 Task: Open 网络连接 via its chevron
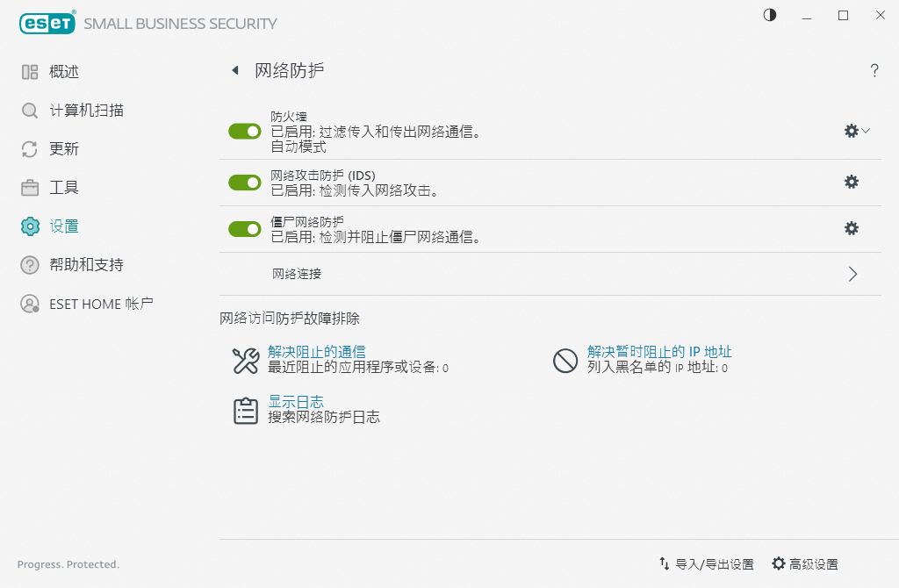click(852, 274)
